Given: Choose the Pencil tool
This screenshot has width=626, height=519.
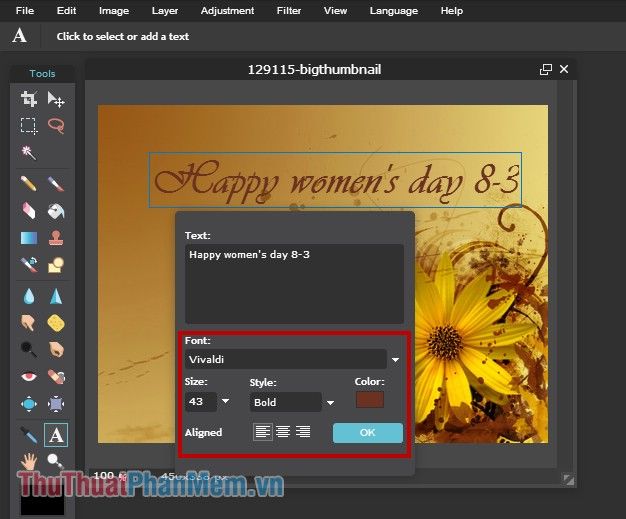Looking at the screenshot, I should click(x=29, y=184).
